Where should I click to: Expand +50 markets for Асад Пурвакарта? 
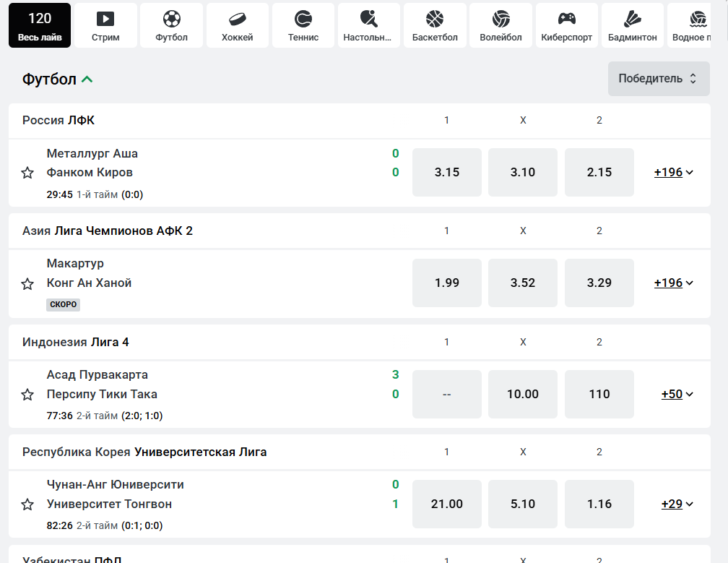point(677,394)
